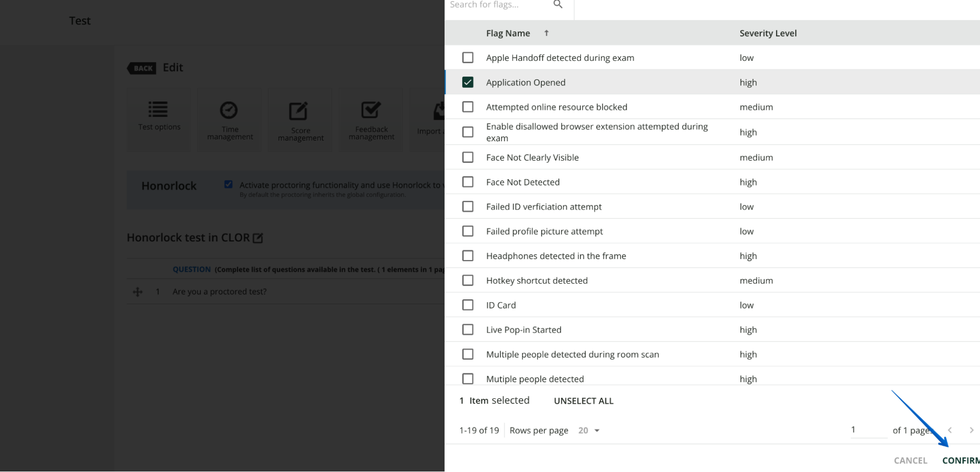Click the move handle icon on question 1
Image resolution: width=980 pixels, height=472 pixels.
pyautogui.click(x=138, y=292)
